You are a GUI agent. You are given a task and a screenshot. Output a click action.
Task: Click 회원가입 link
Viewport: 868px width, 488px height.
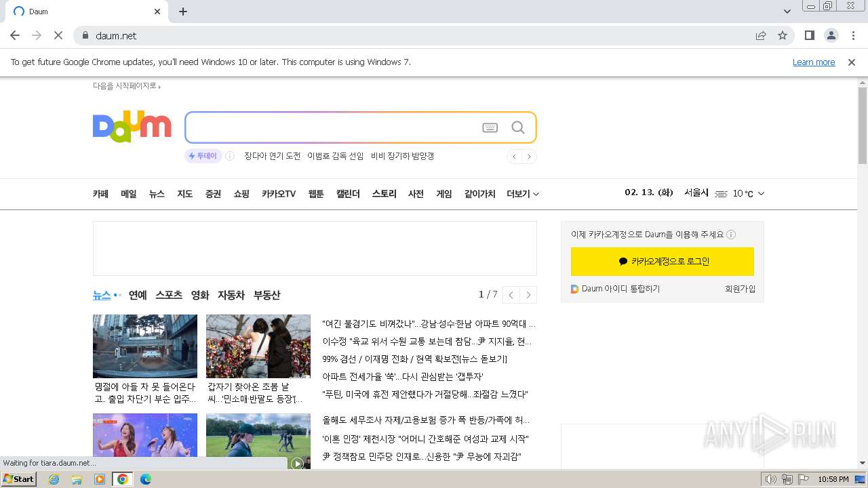(x=740, y=289)
